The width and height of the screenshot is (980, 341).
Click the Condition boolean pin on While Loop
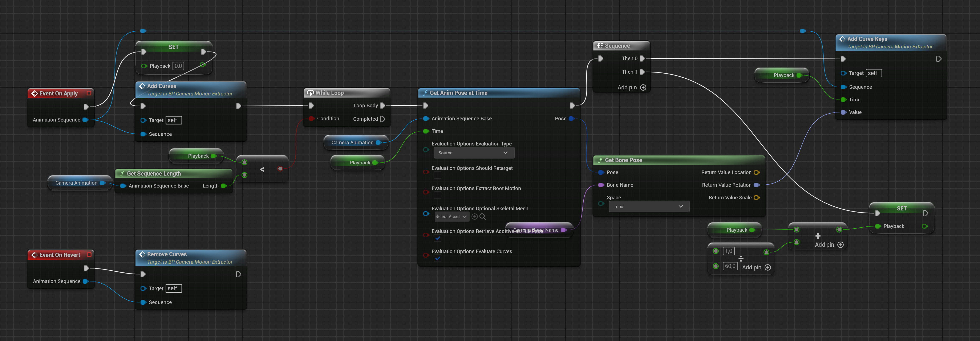[312, 119]
